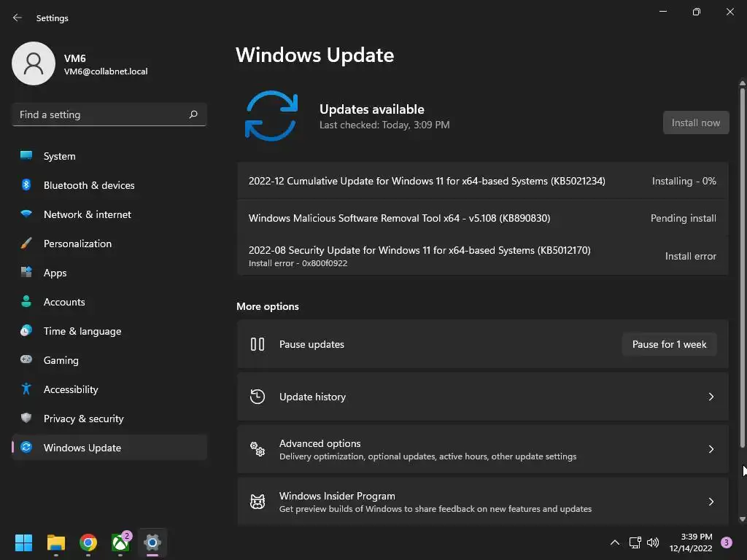Click the network tray icon
The height and width of the screenshot is (560, 747).
[x=635, y=542]
